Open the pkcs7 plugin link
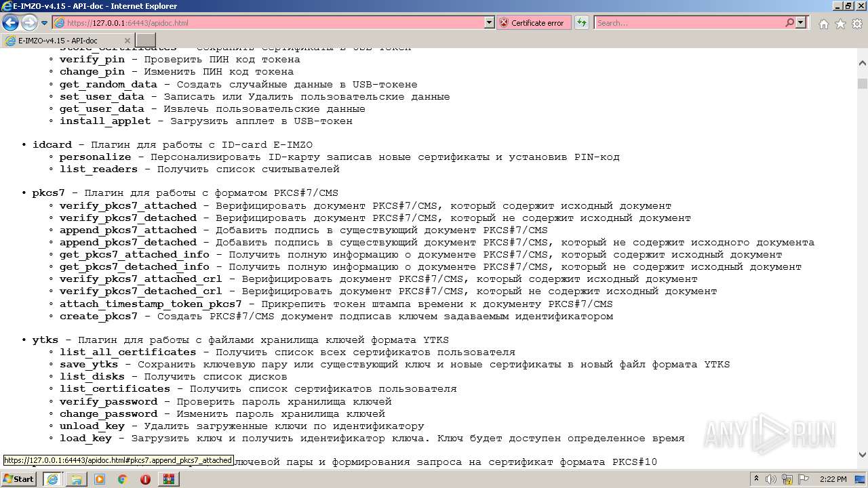 coord(49,193)
